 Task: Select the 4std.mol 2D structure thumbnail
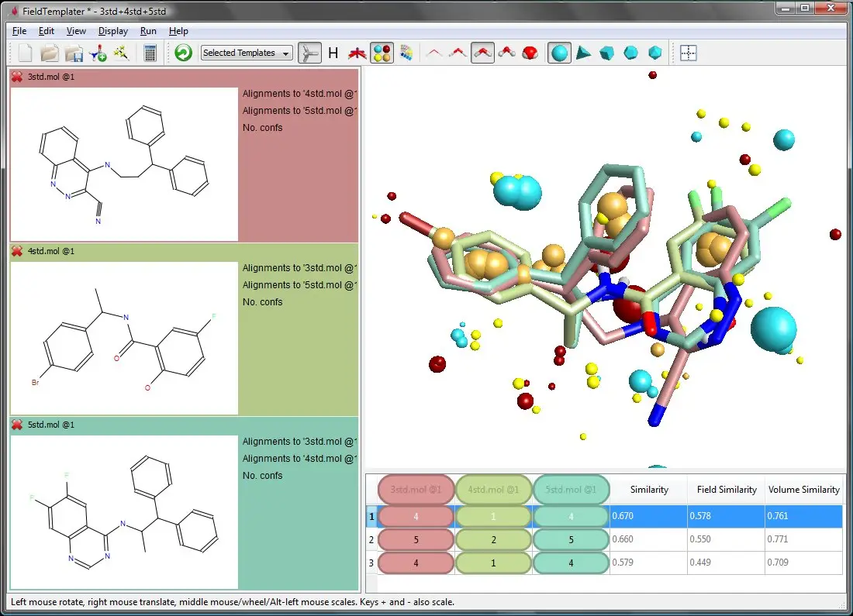click(x=124, y=338)
